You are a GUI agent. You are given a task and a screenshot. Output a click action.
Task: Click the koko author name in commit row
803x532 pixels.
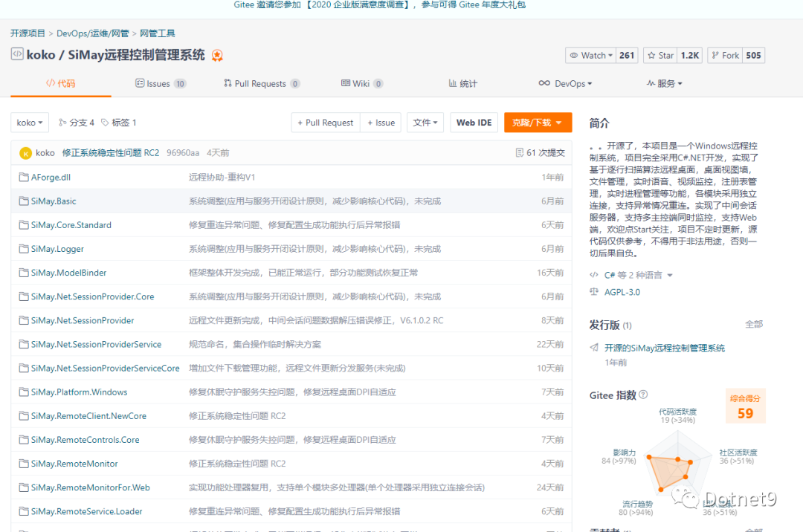coord(45,152)
